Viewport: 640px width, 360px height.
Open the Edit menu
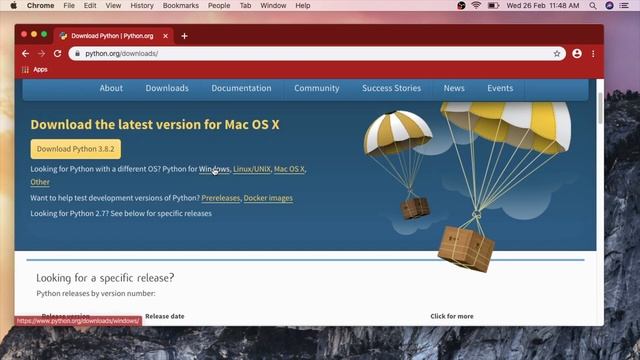pyautogui.click(x=90, y=5)
